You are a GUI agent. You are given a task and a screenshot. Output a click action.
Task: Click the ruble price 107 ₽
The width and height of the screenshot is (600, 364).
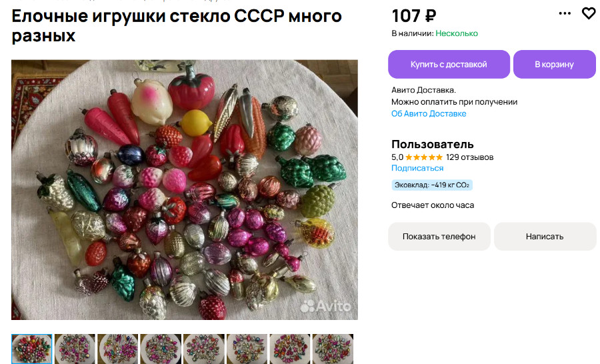(x=413, y=16)
